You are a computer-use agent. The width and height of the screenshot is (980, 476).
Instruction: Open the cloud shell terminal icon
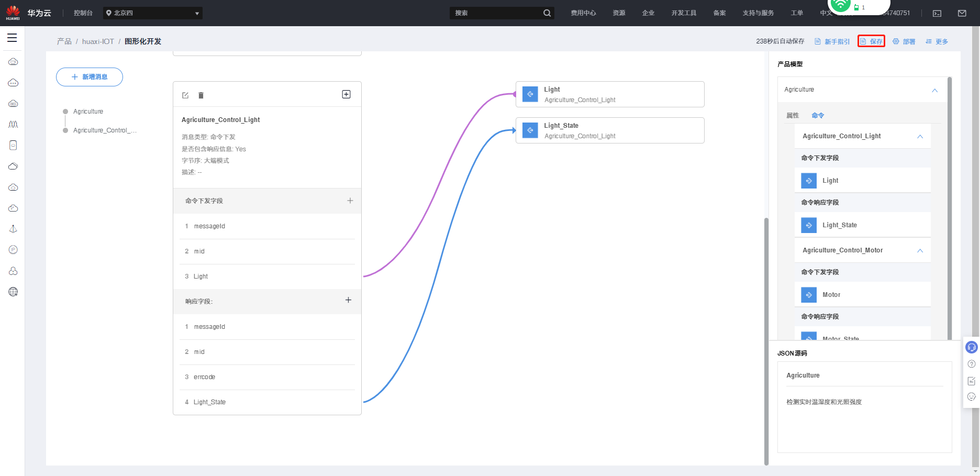(937, 13)
